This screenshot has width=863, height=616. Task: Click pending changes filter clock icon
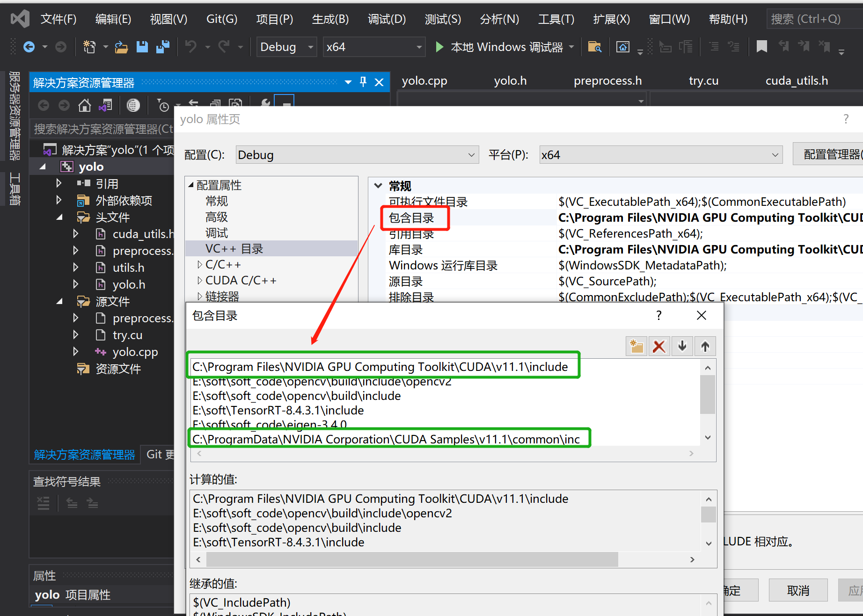point(163,106)
